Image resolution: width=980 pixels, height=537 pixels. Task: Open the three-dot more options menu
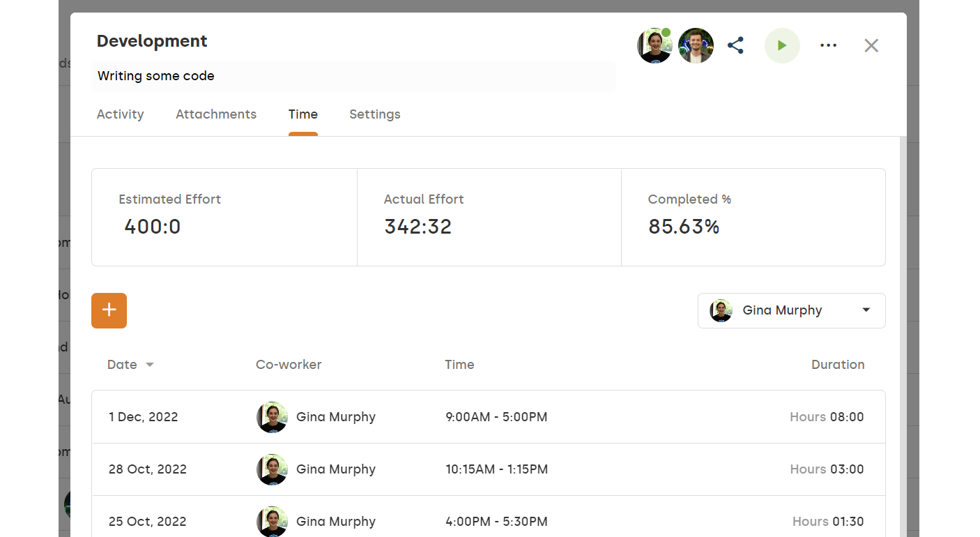pos(828,46)
